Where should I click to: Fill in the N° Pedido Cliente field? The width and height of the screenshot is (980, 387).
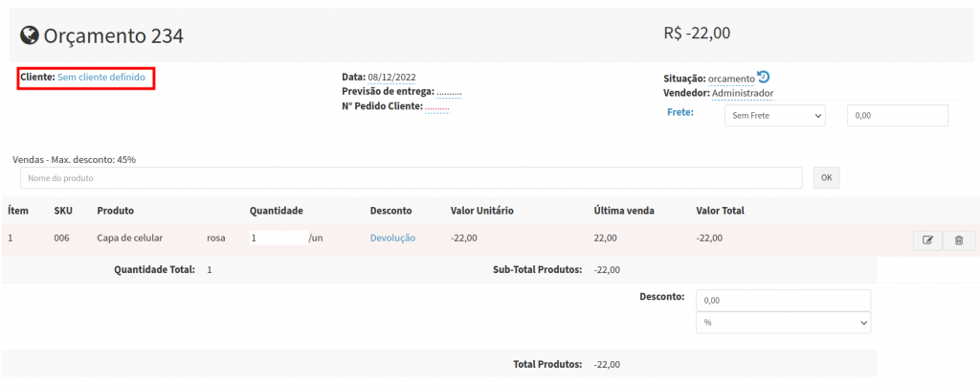pyautogui.click(x=436, y=106)
